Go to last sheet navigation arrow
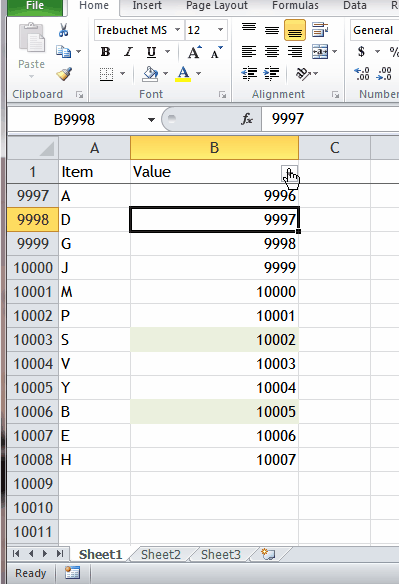This screenshot has height=584, width=399. 60,554
